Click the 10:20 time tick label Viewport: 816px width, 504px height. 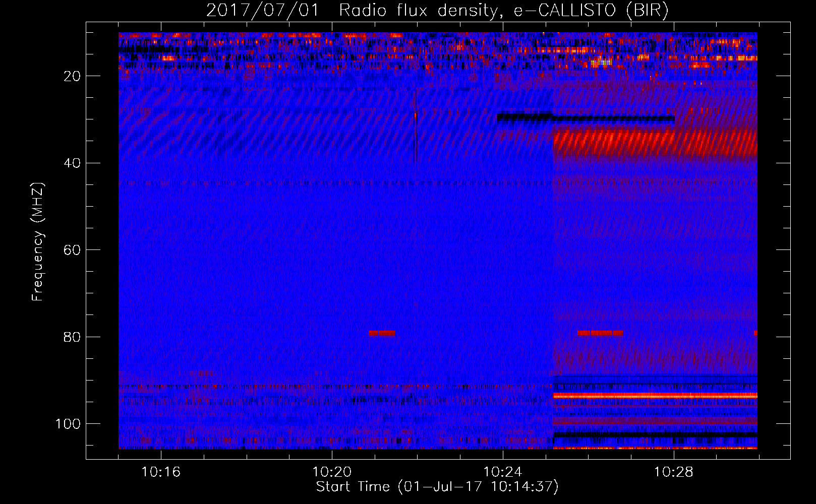click(x=332, y=472)
